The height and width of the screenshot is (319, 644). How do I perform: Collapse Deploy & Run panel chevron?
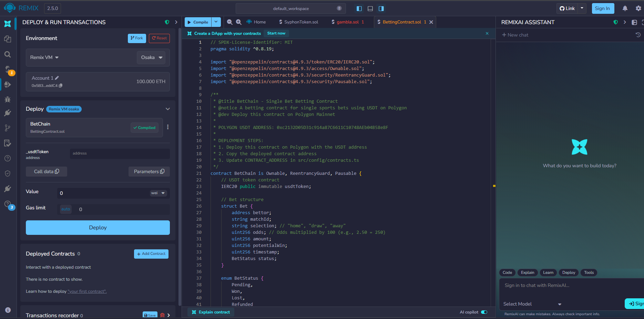click(x=176, y=22)
